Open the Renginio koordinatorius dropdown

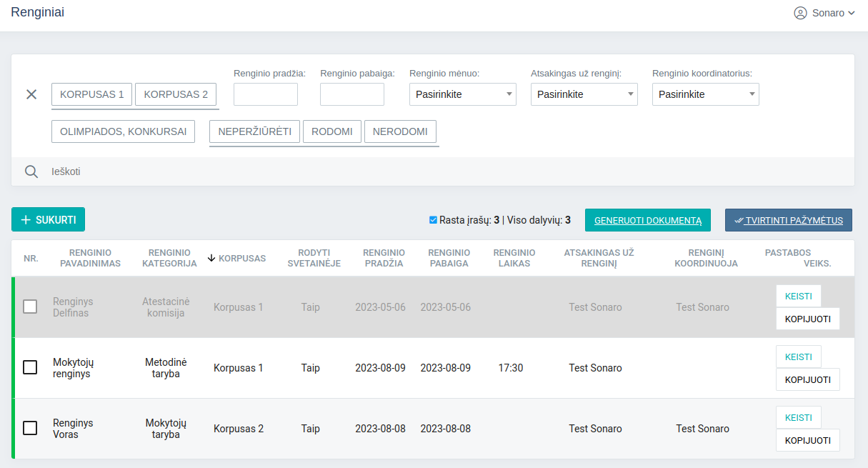coord(705,94)
